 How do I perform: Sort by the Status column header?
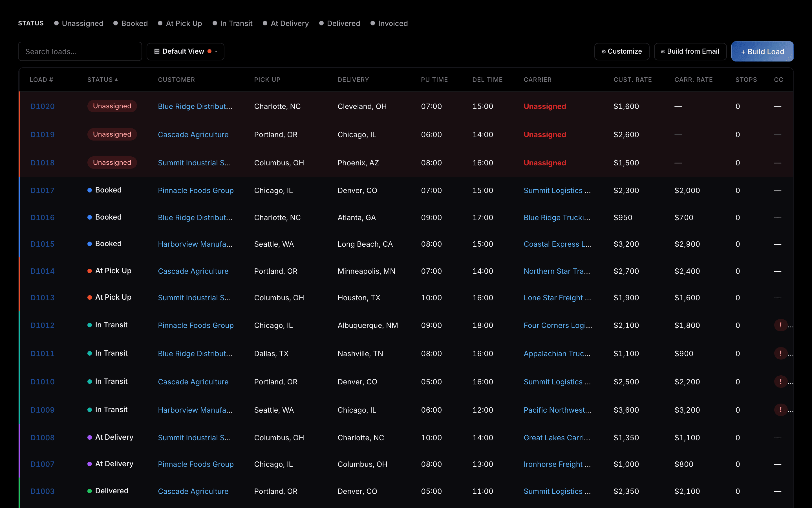click(102, 80)
